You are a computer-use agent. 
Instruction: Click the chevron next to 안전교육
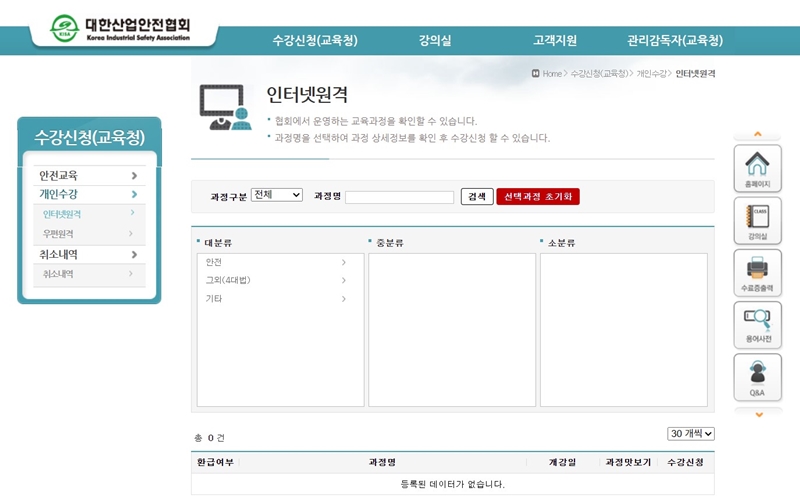click(134, 176)
